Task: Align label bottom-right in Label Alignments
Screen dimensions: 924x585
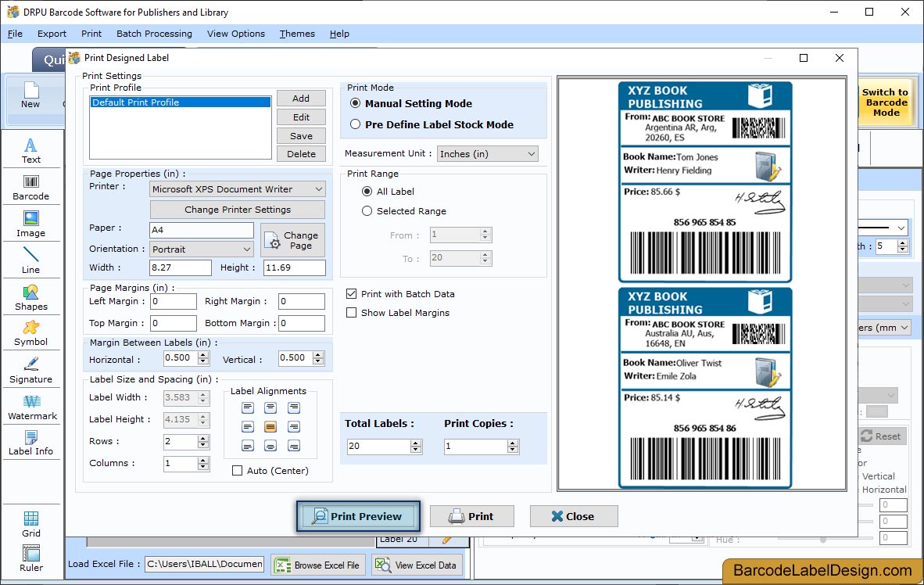Action: pos(293,445)
